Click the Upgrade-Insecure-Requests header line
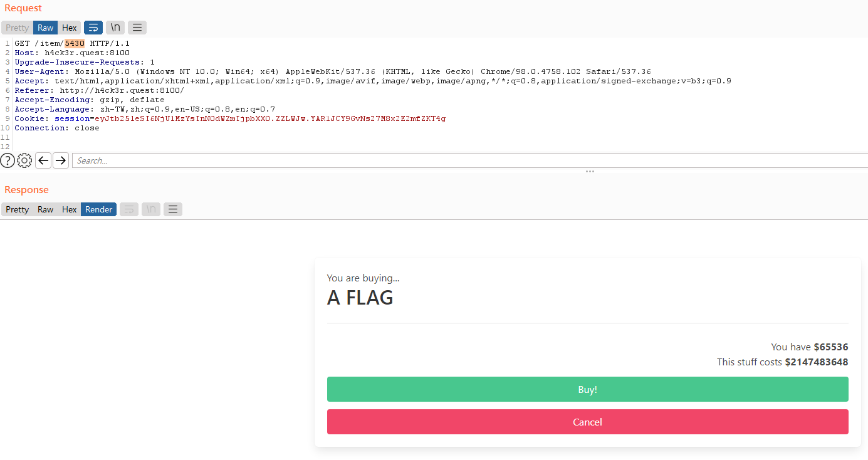The image size is (868, 460). pos(85,62)
